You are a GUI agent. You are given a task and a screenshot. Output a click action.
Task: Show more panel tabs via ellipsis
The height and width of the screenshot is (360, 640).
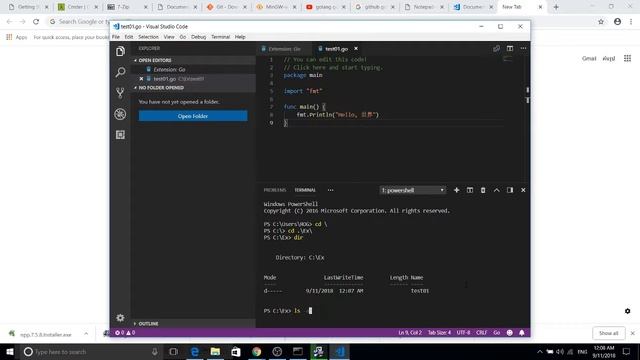(330, 190)
